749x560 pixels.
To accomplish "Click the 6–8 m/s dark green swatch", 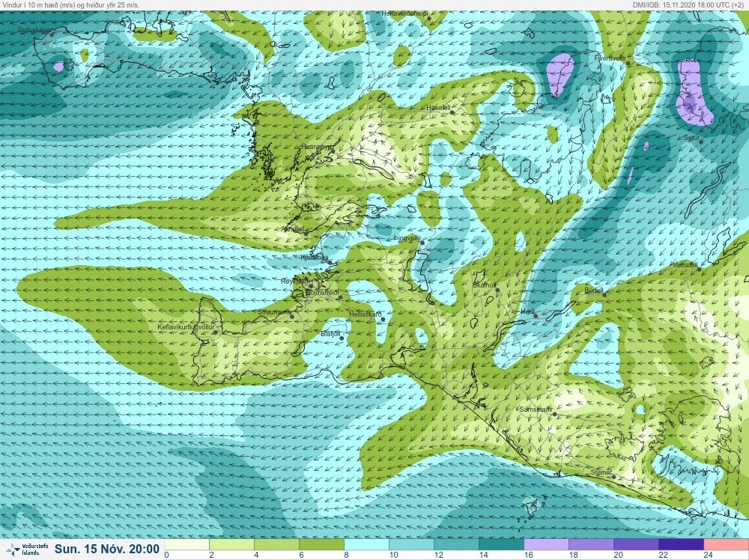I will pos(321,544).
